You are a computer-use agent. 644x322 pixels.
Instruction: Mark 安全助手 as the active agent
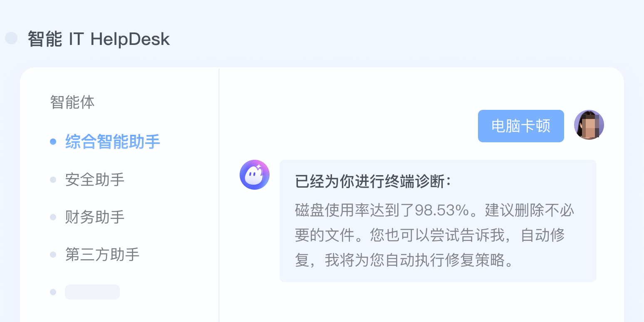pyautogui.click(x=94, y=179)
